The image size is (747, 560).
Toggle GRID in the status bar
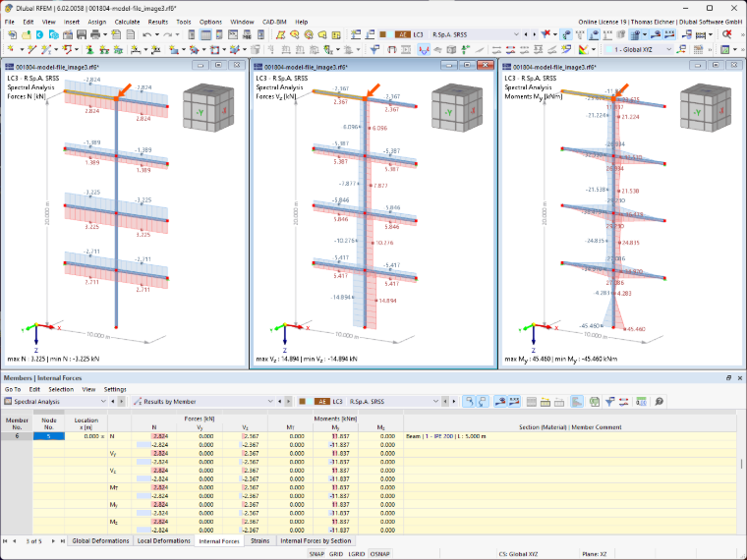(336, 554)
